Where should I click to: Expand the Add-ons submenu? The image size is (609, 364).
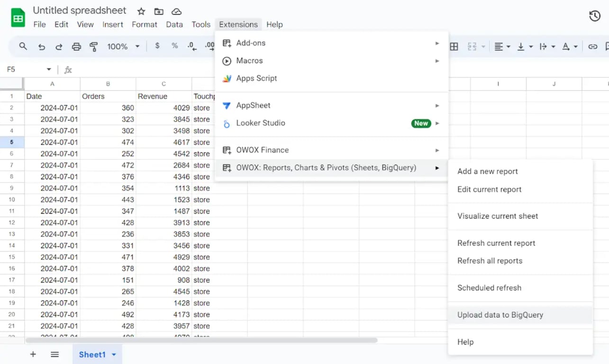click(332, 43)
